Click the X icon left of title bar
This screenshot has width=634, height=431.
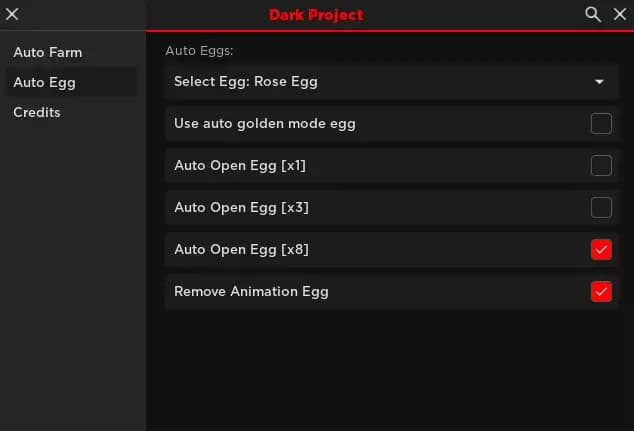click(13, 14)
